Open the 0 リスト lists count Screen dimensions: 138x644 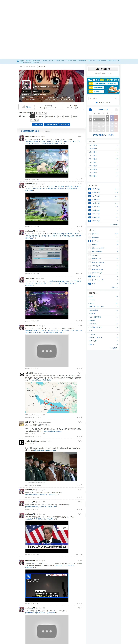coord(46,91)
